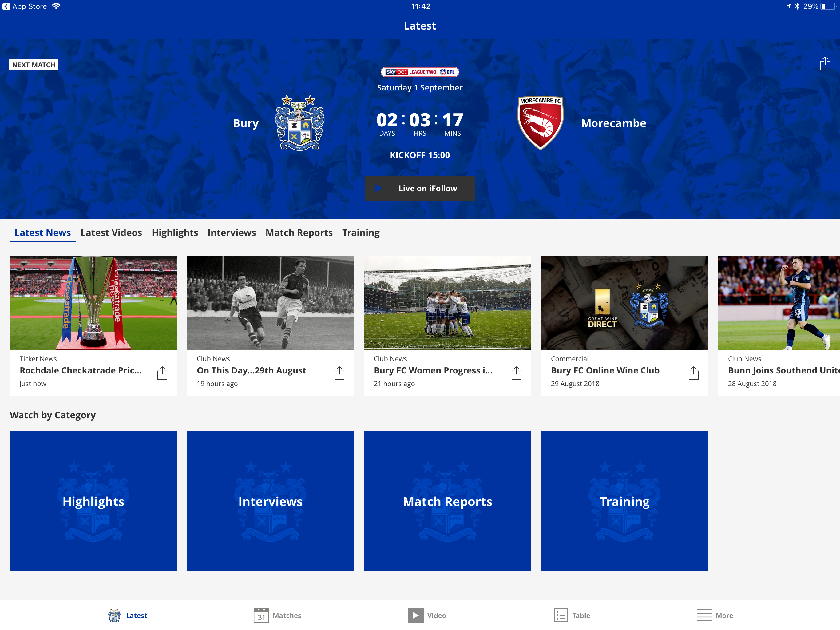Share the On This Day 29th August article

[339, 373]
